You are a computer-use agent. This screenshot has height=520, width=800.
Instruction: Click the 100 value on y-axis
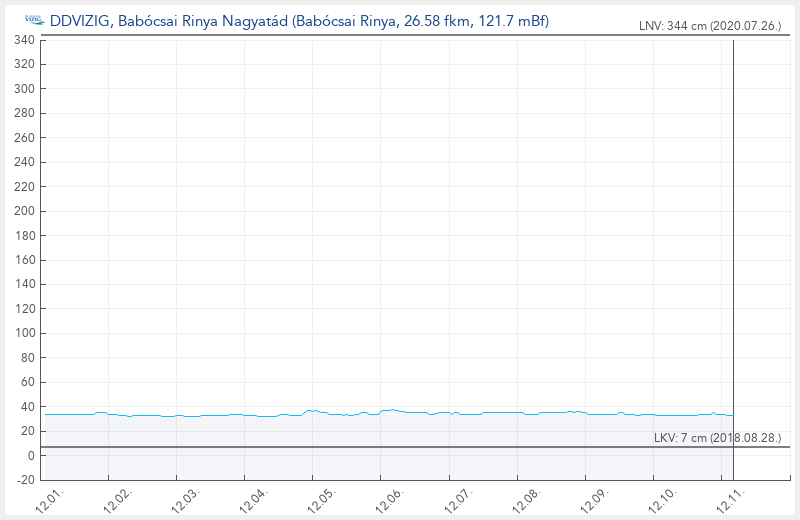(25, 333)
